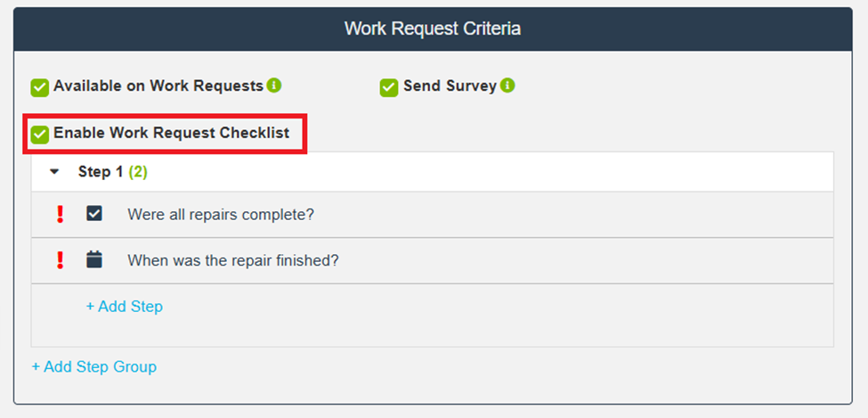Click the '+ Add Step' link
The image size is (868, 418).
coord(124,307)
